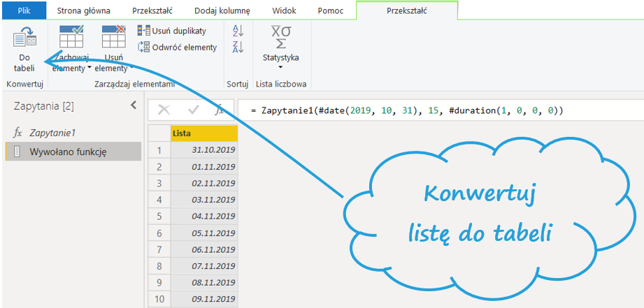The height and width of the screenshot is (308, 644).
Task: Confirm formula with the checkmark icon
Action: [194, 110]
